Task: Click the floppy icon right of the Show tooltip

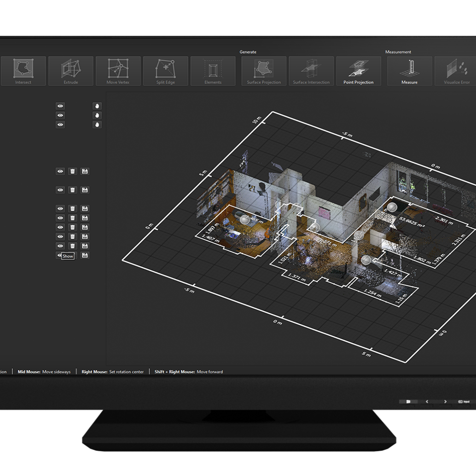Action: pos(85,255)
